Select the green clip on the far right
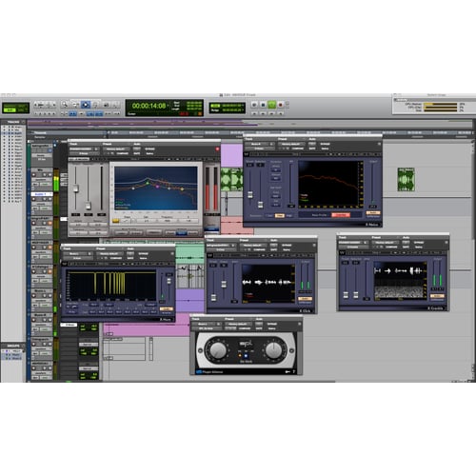 coord(406,180)
